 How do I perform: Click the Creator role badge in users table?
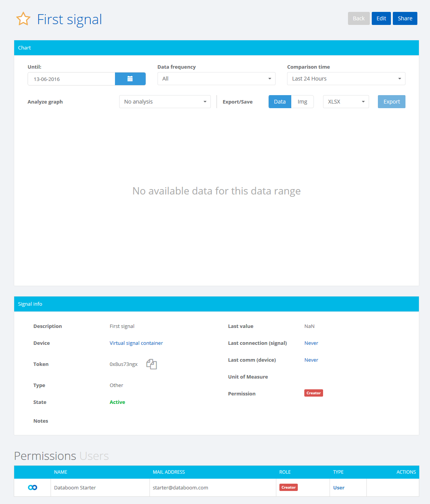(289, 488)
